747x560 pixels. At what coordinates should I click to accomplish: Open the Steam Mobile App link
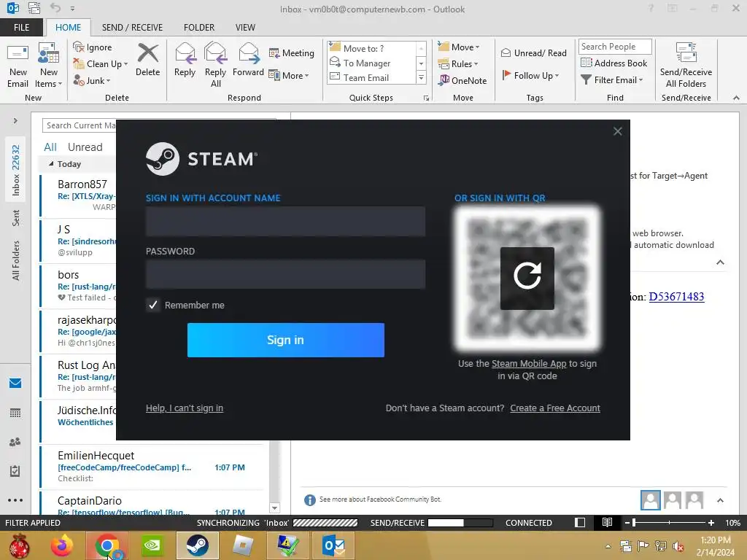[529, 363]
